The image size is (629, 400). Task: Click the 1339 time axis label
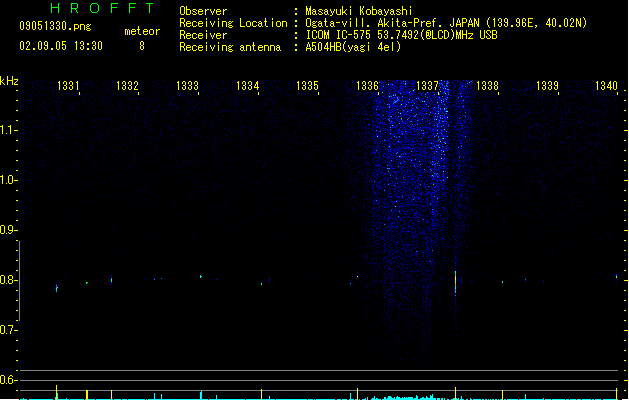click(x=547, y=86)
